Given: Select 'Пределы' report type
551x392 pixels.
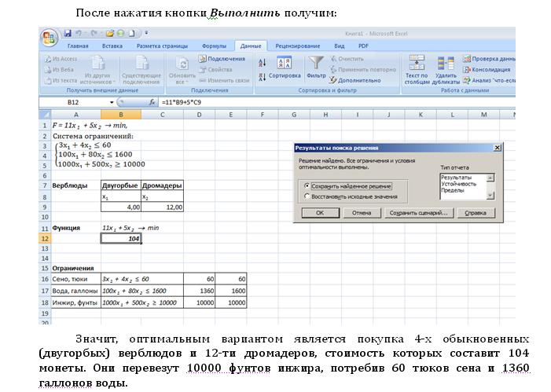Looking at the screenshot, I should tap(453, 190).
